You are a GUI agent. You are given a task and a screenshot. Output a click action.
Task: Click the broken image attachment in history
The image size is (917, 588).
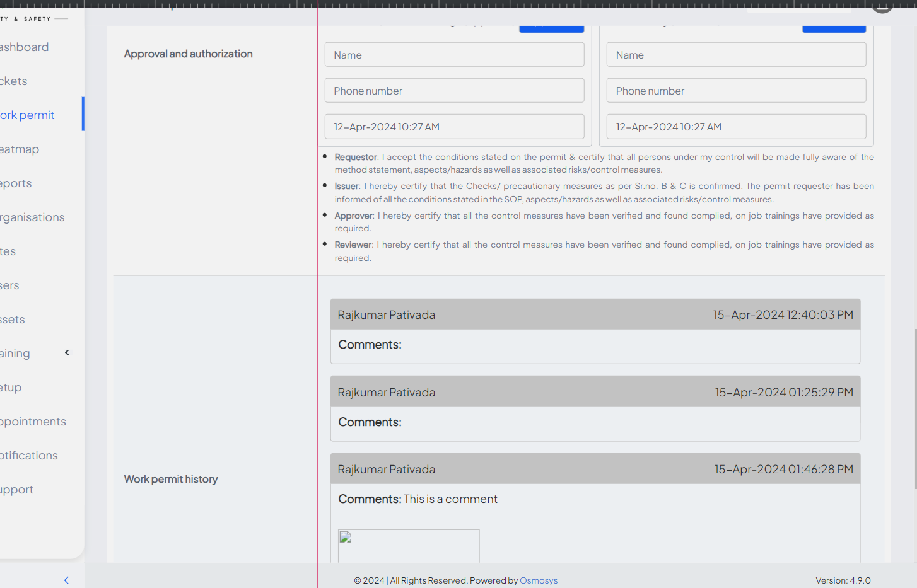(409, 545)
